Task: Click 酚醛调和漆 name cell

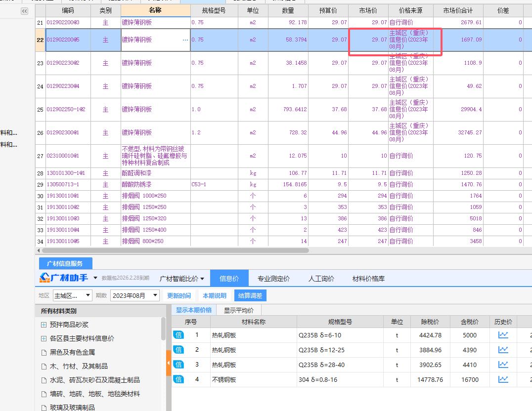Action: (x=156, y=173)
